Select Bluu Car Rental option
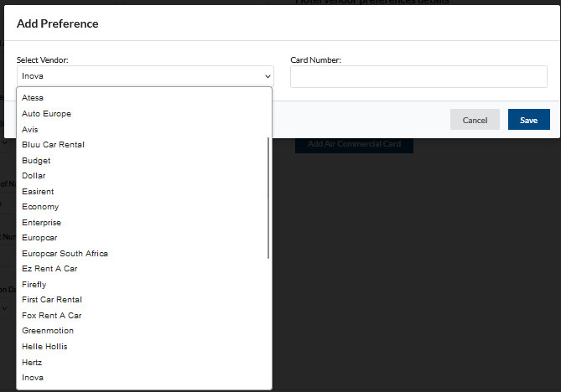This screenshot has height=392, width=561. click(144, 145)
